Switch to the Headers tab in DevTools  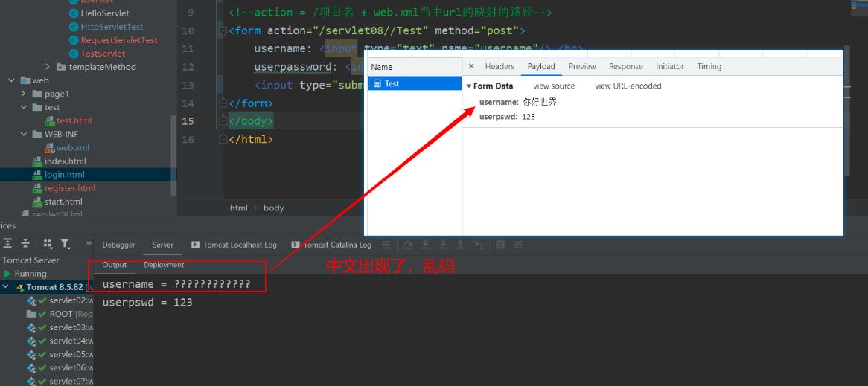[x=500, y=66]
